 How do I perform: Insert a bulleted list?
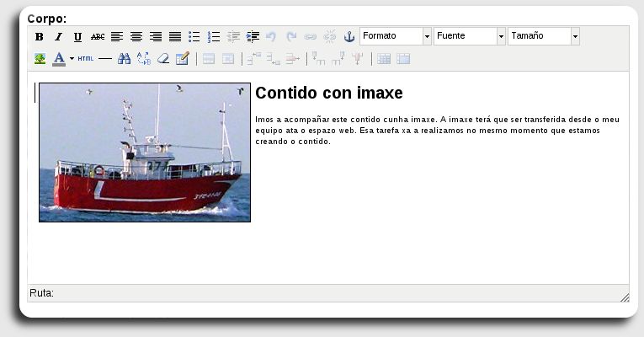194,36
